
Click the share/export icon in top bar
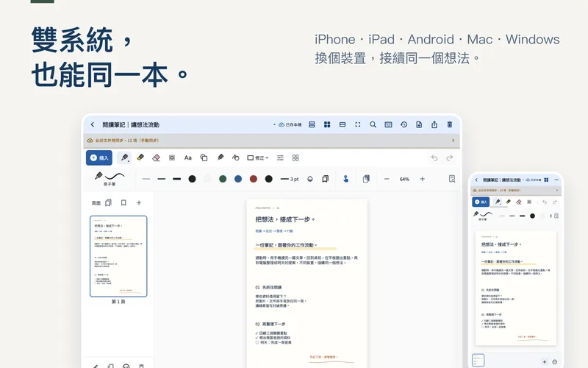434,124
